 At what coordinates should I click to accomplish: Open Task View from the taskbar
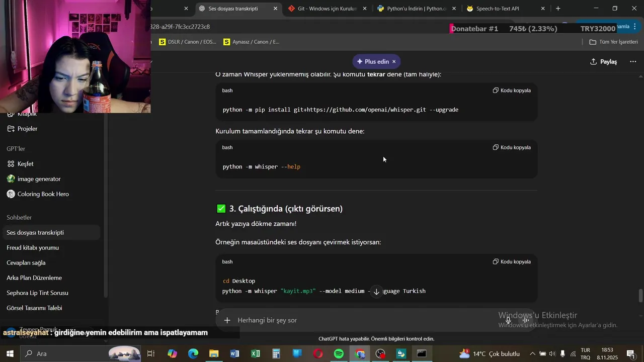point(150,353)
